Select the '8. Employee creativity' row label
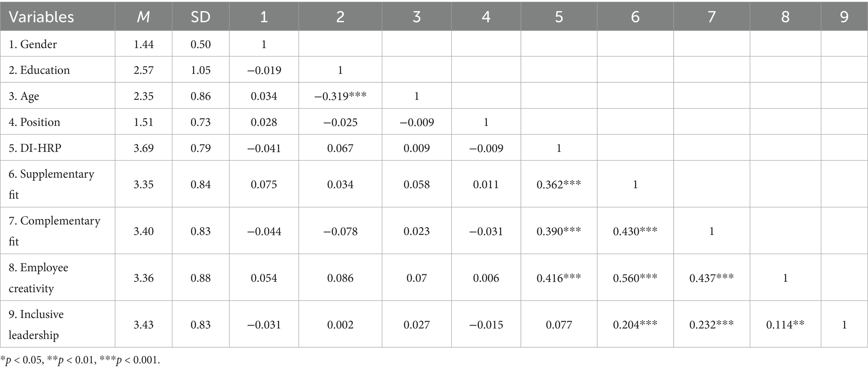The height and width of the screenshot is (370, 868). pyautogui.click(x=39, y=278)
